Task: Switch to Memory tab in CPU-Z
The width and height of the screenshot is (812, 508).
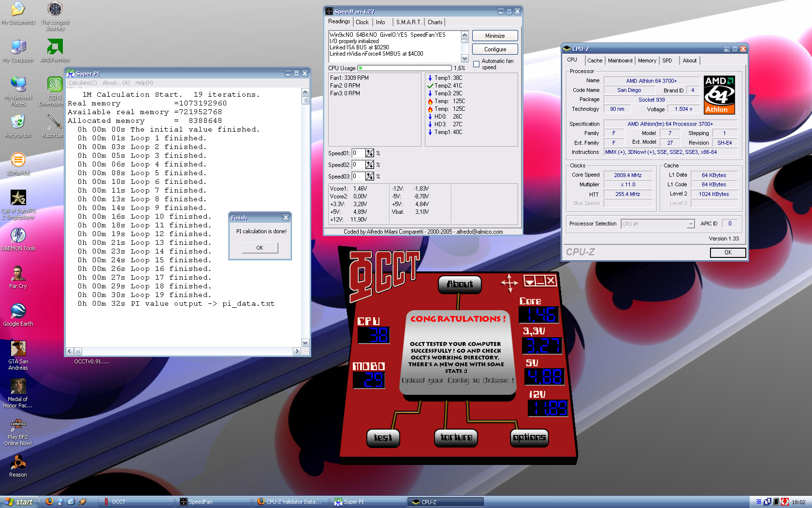Action: (647, 60)
